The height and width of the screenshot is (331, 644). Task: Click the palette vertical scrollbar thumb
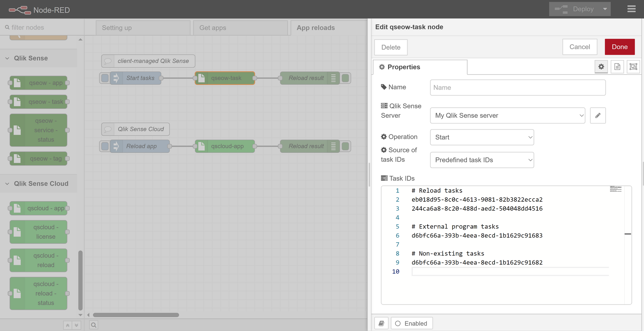click(80, 280)
